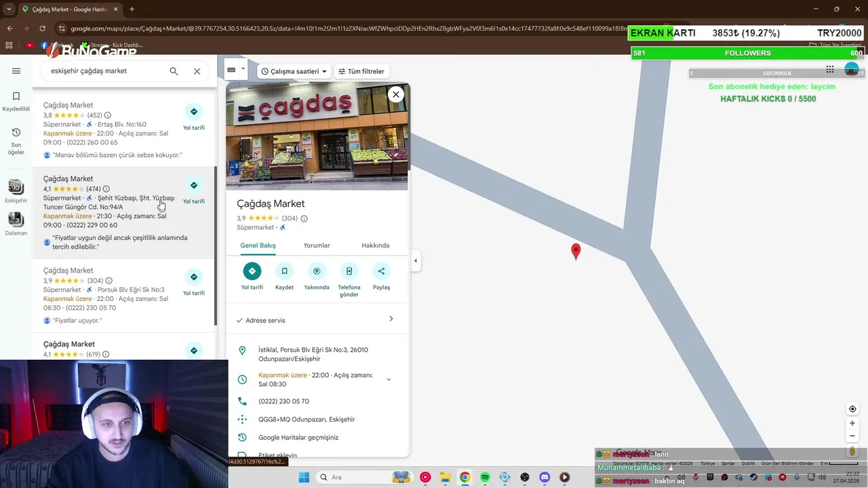Viewport: 868px width, 488px height.
Task: Clear the search box with X
Action: click(x=197, y=71)
